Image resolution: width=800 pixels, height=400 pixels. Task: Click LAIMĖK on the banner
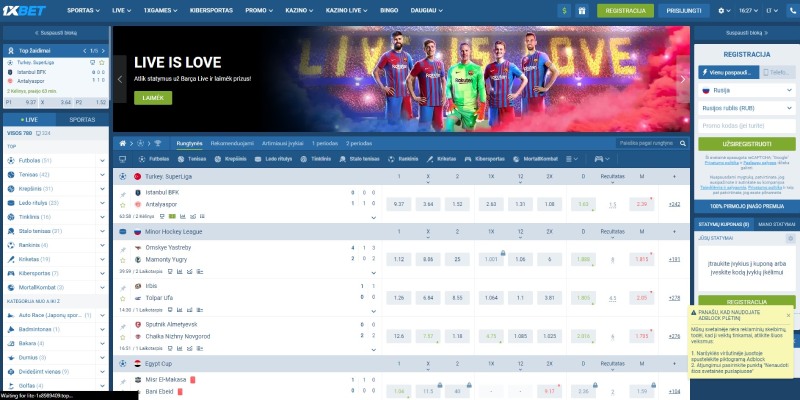[153, 98]
